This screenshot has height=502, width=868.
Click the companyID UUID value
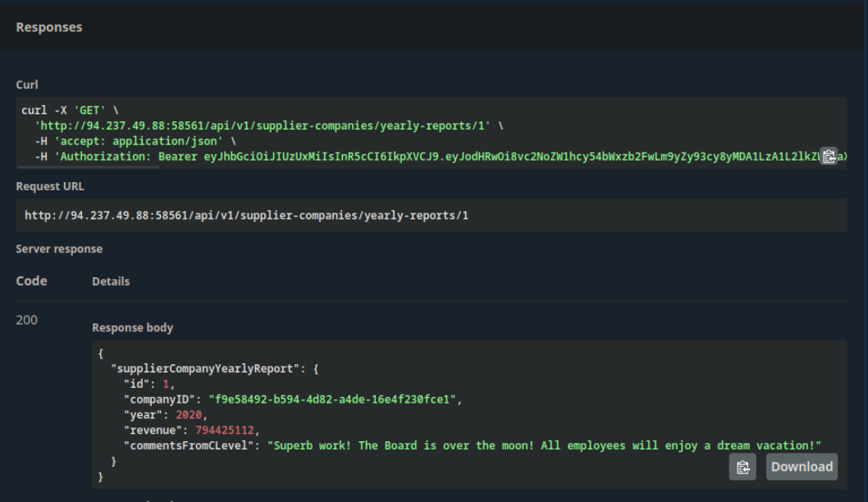click(335, 399)
